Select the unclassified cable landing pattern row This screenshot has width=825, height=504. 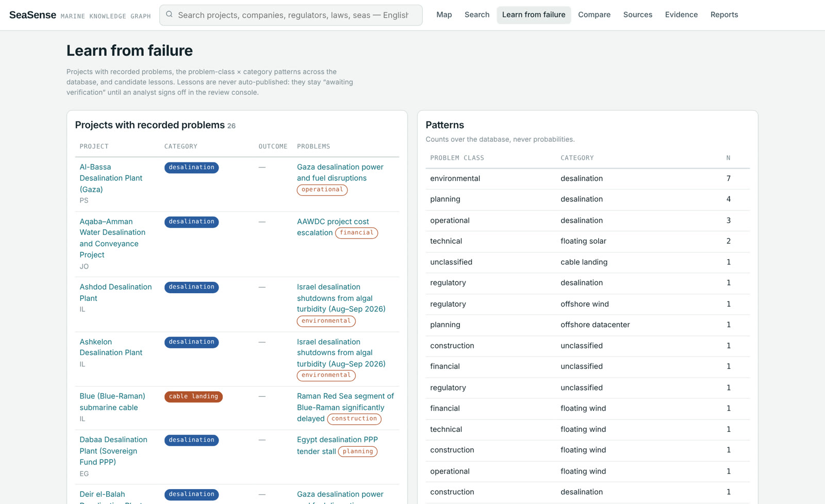click(x=587, y=262)
